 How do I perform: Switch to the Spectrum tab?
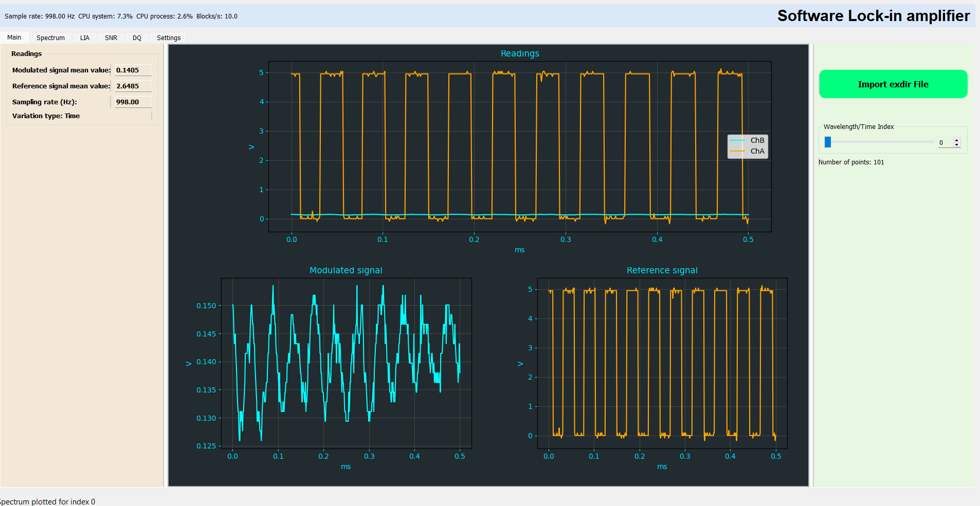pos(50,38)
